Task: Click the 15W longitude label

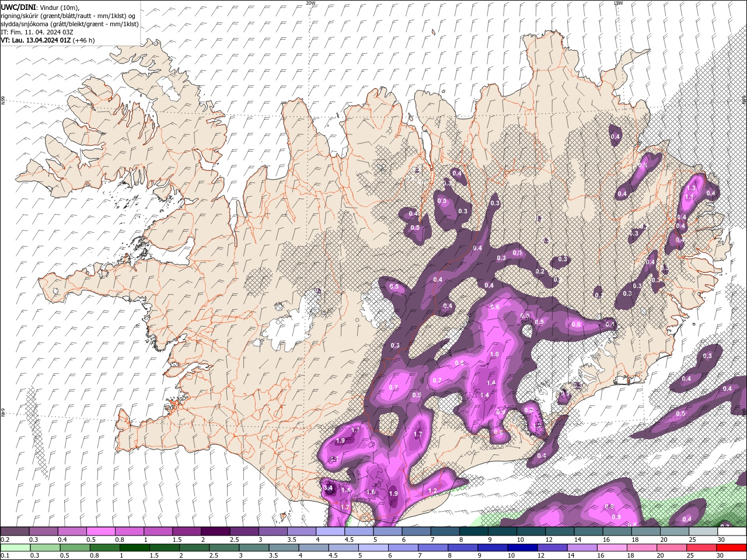Action: coord(618,3)
